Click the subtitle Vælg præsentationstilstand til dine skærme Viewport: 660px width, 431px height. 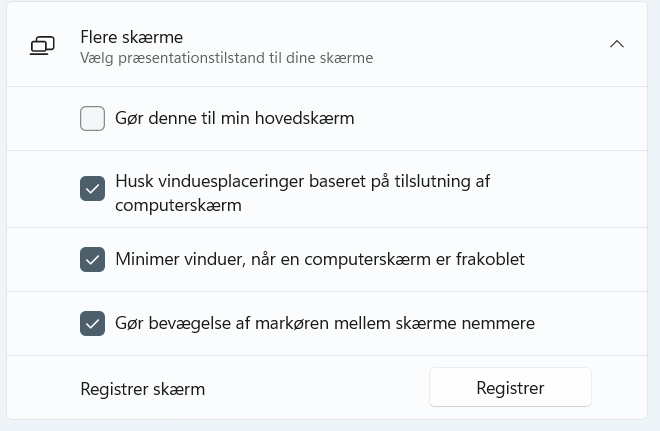click(x=226, y=58)
